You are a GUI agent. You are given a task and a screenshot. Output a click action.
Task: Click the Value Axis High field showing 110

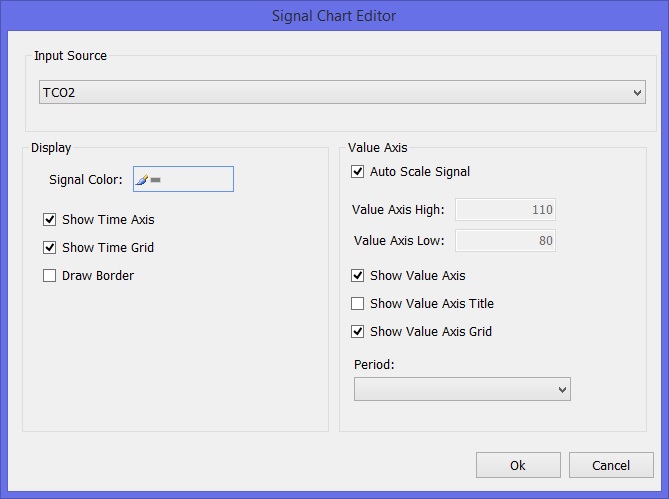(505, 209)
